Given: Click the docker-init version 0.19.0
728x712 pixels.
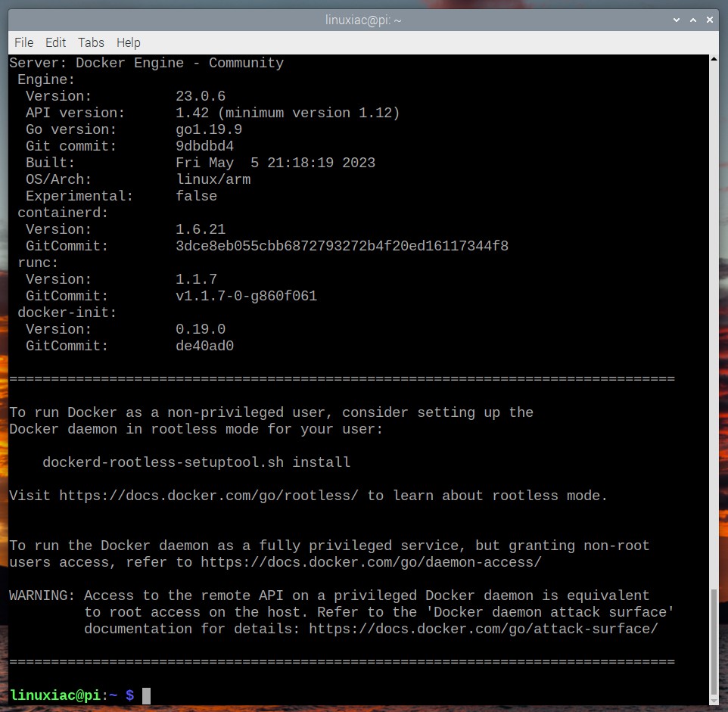Looking at the screenshot, I should click(x=201, y=329).
